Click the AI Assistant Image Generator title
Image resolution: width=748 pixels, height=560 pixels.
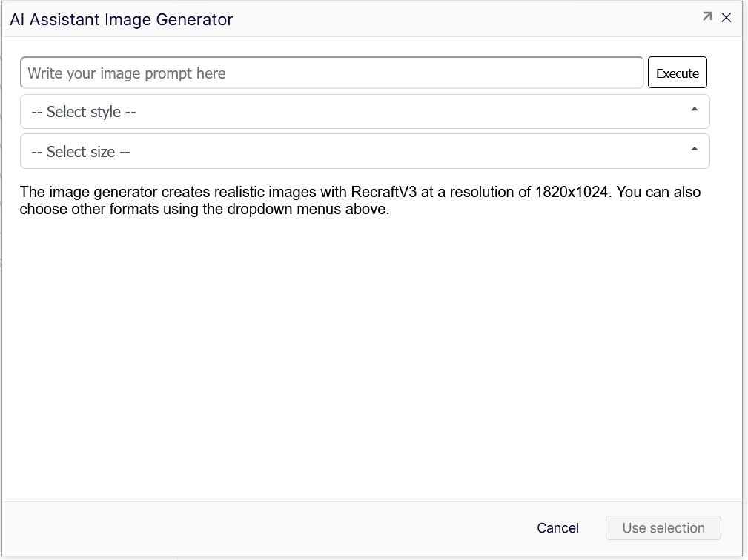(x=121, y=19)
